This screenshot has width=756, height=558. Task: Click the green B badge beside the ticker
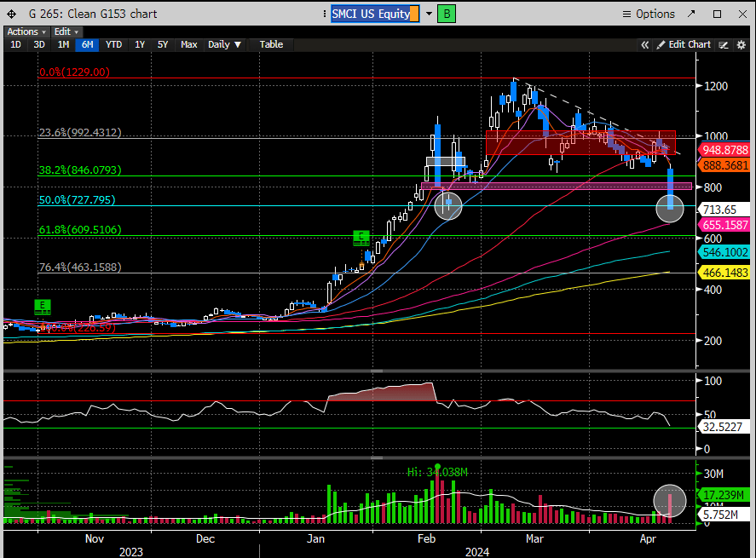[446, 14]
